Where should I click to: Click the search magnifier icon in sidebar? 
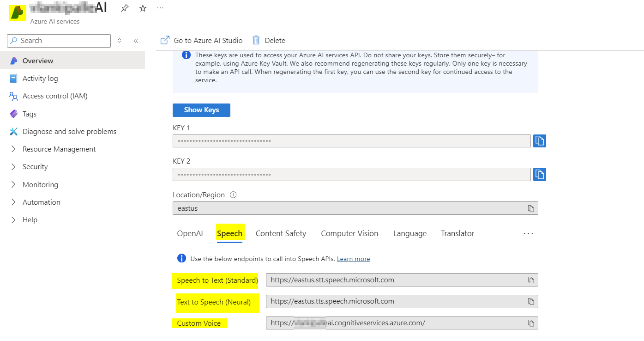point(14,41)
